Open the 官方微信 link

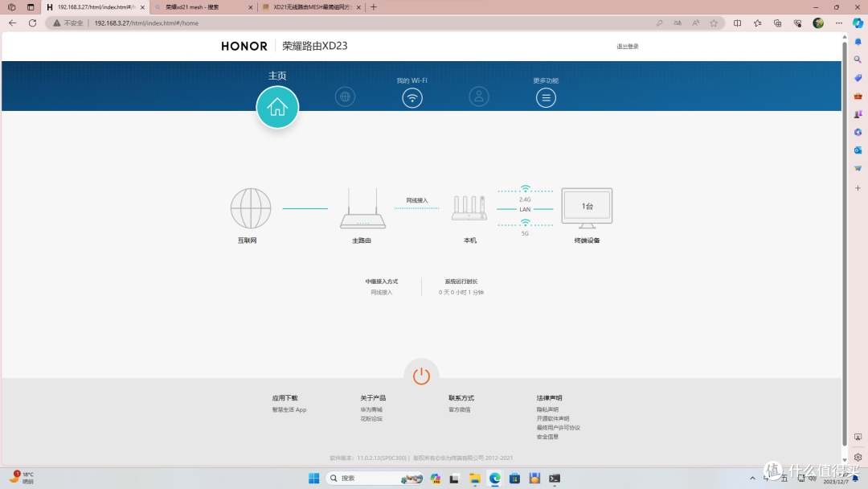pos(460,410)
